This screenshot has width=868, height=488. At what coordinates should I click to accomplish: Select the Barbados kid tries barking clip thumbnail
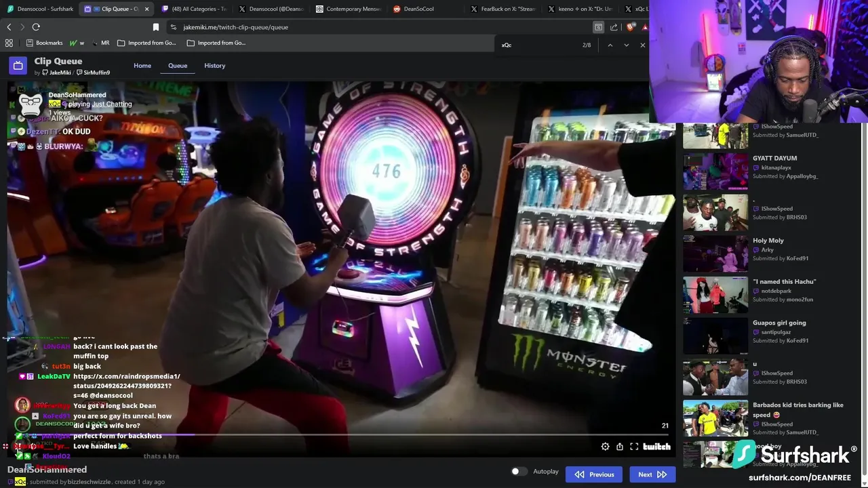coord(715,418)
